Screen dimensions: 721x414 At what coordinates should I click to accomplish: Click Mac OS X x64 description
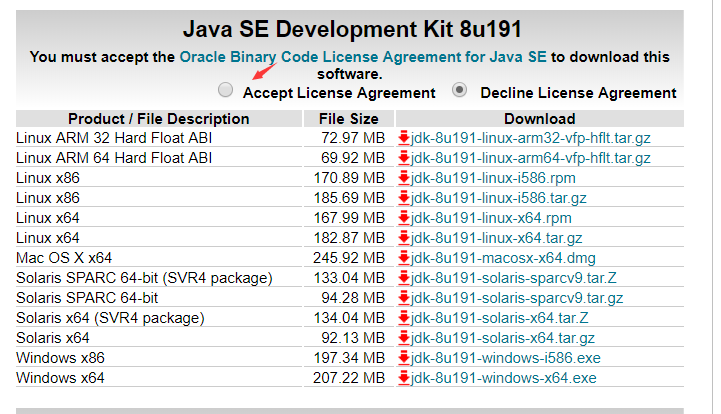click(x=64, y=258)
